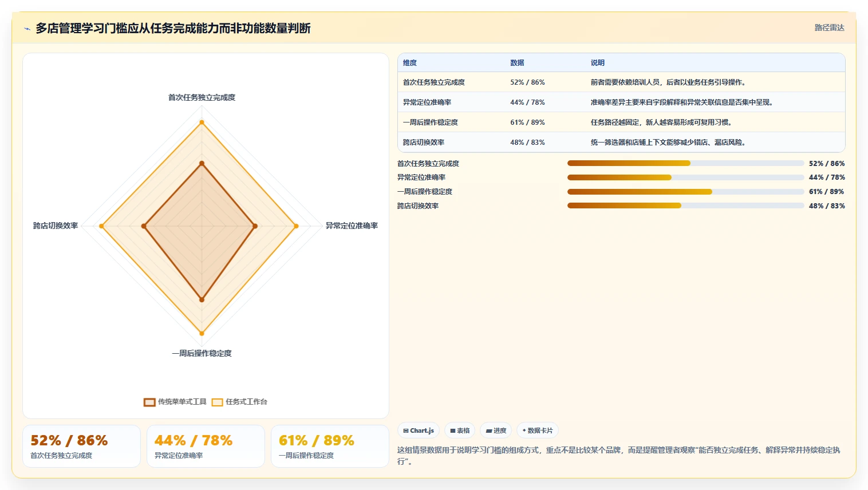Screen dimensions: 868x490
Task: Select right orange radar point on 异常定位准确率 axis
Action: tap(296, 226)
